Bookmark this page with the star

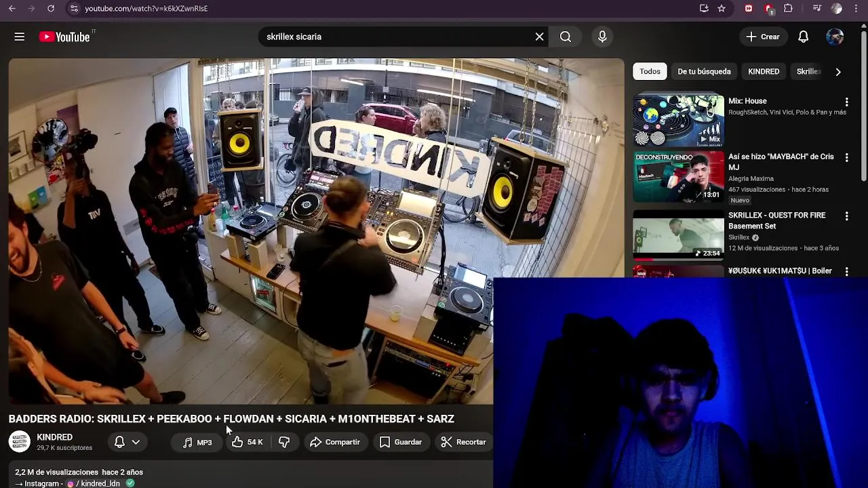722,8
